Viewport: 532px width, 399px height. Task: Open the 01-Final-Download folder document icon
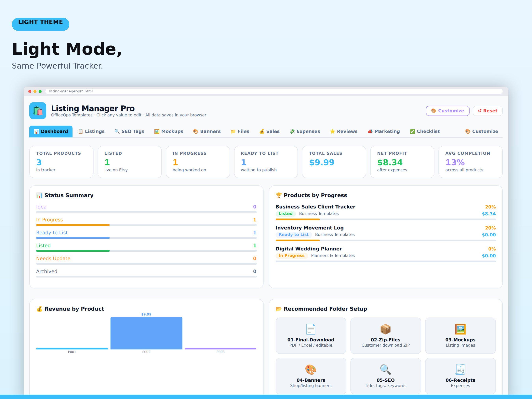[311, 329]
